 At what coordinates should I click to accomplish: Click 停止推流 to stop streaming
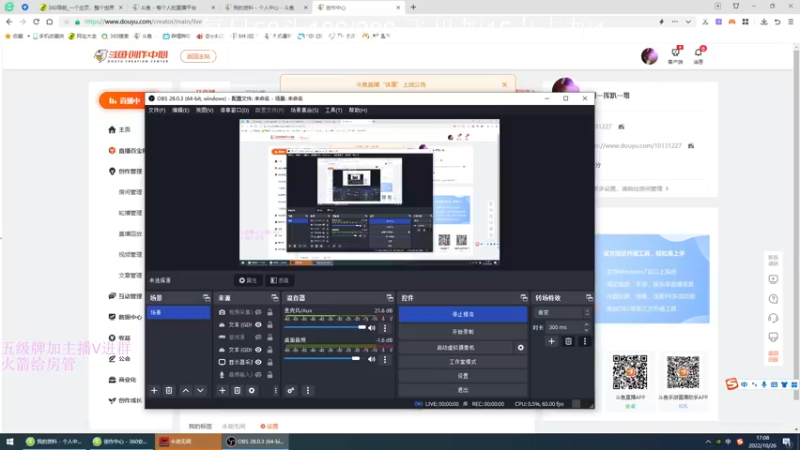coord(463,314)
